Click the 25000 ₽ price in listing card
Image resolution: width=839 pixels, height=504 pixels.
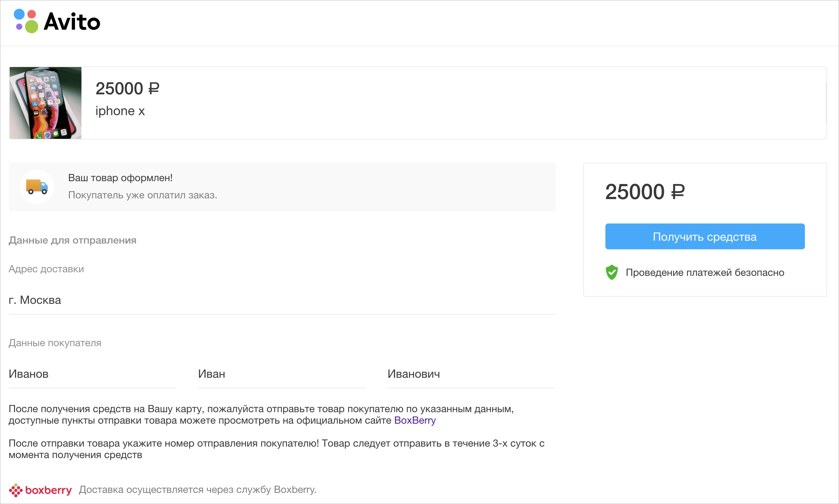(127, 89)
